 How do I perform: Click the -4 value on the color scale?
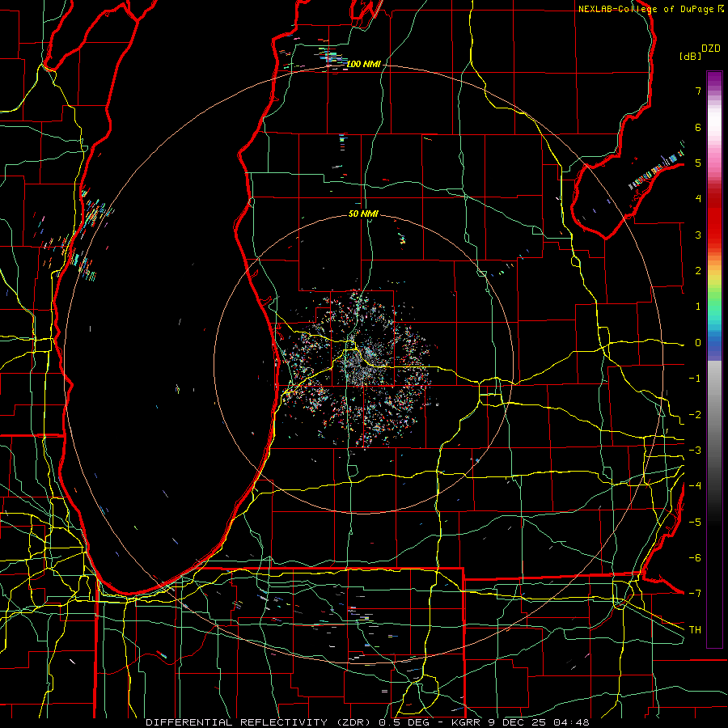[x=695, y=486]
